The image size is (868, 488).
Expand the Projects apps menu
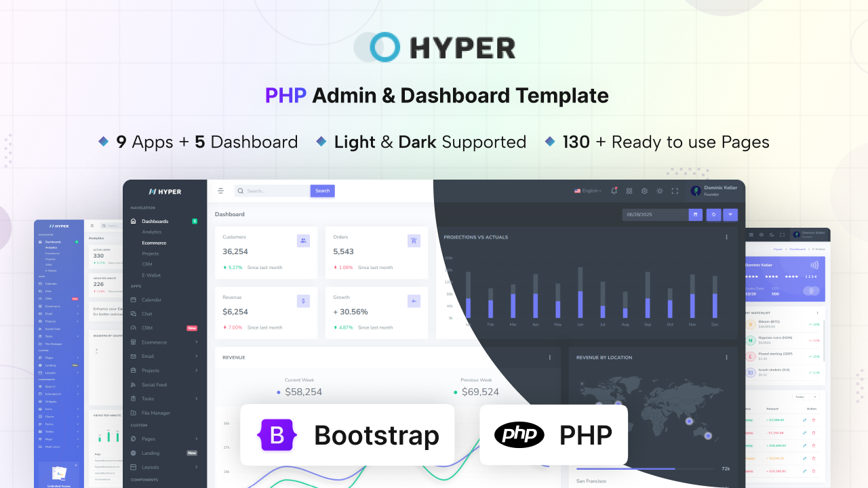point(165,371)
